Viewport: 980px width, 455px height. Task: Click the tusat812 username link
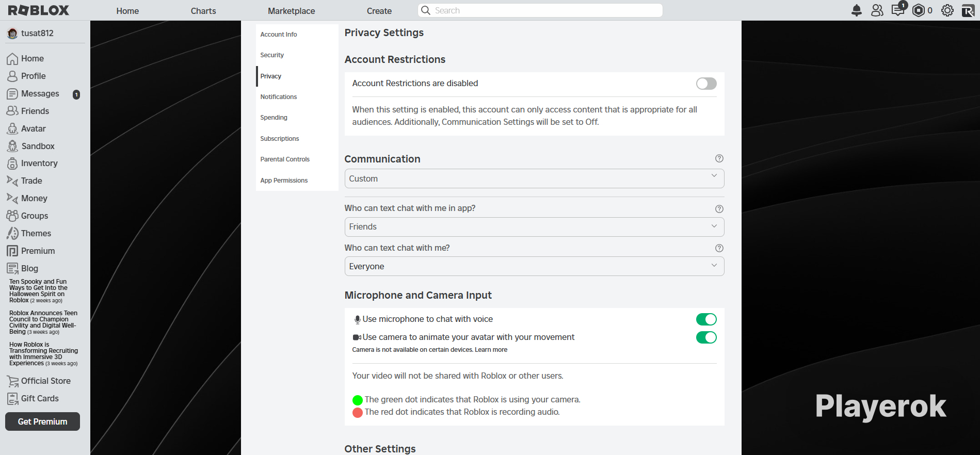click(x=37, y=34)
